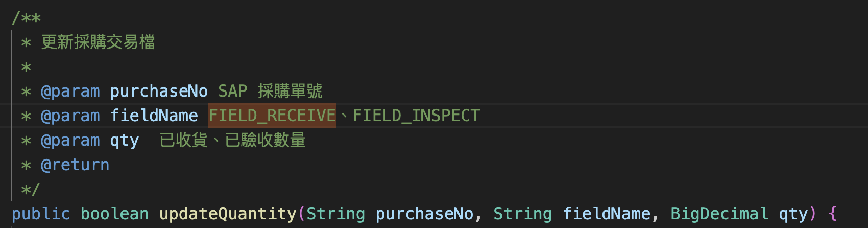The height and width of the screenshot is (228, 868).
Task: Click the public keyword
Action: (41, 214)
